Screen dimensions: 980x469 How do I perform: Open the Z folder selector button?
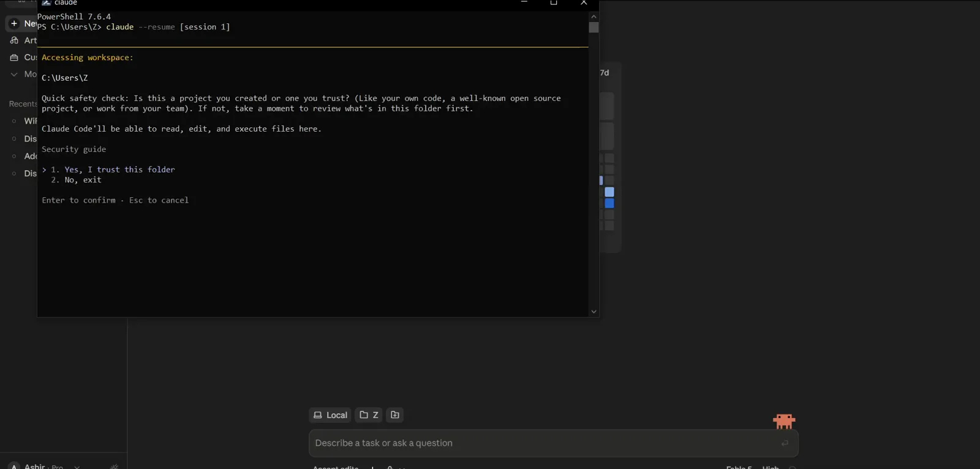pos(369,415)
